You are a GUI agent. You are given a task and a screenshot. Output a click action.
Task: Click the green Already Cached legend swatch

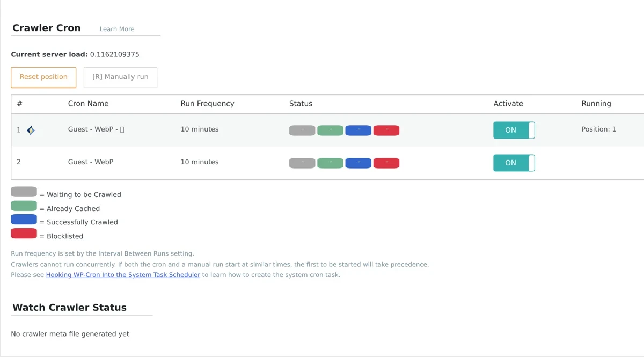[x=24, y=206]
